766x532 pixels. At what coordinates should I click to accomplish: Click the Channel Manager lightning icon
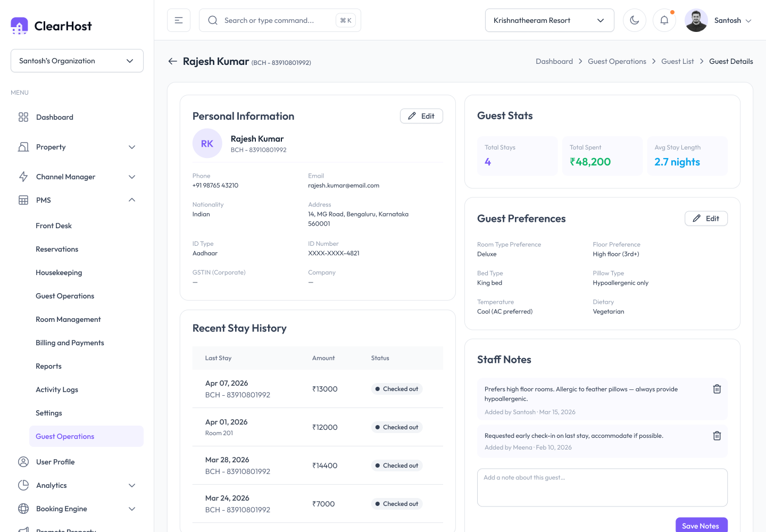pyautogui.click(x=23, y=177)
